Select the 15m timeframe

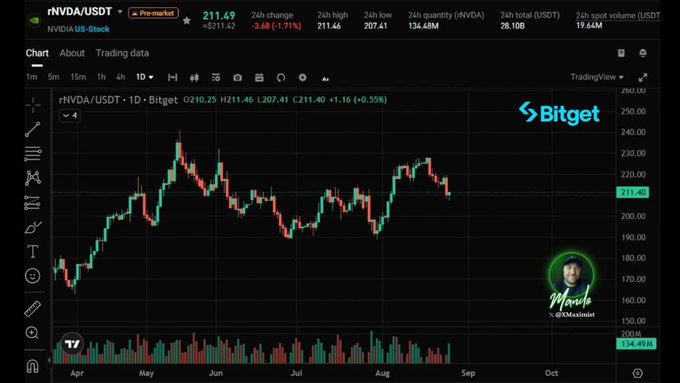[78, 77]
